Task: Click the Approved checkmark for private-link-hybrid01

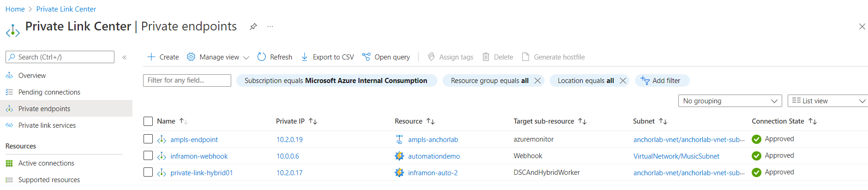Action: coord(756,172)
